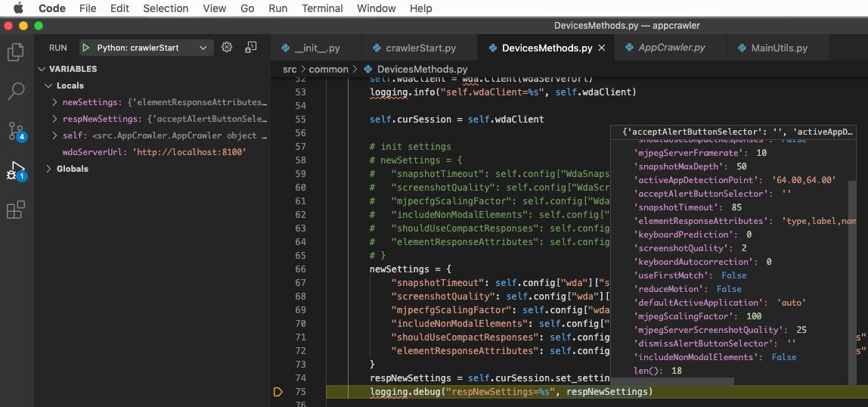Expand the respNewSettings variable

click(54, 119)
